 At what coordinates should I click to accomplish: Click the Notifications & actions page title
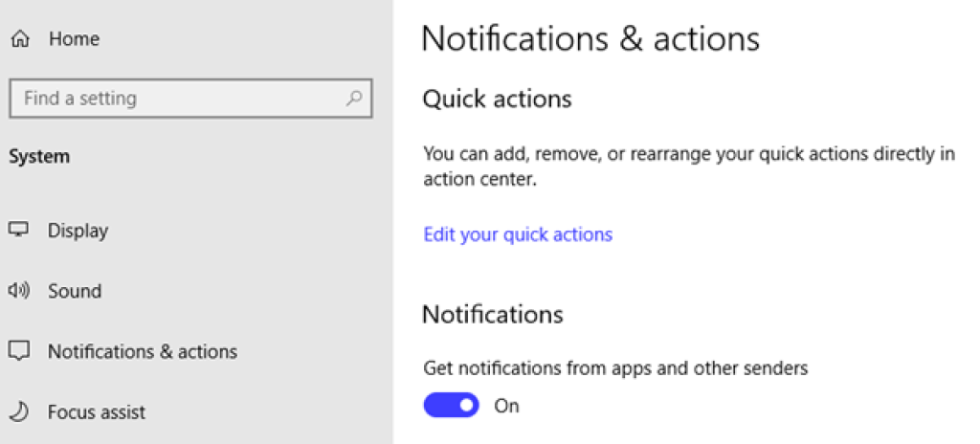click(x=591, y=39)
